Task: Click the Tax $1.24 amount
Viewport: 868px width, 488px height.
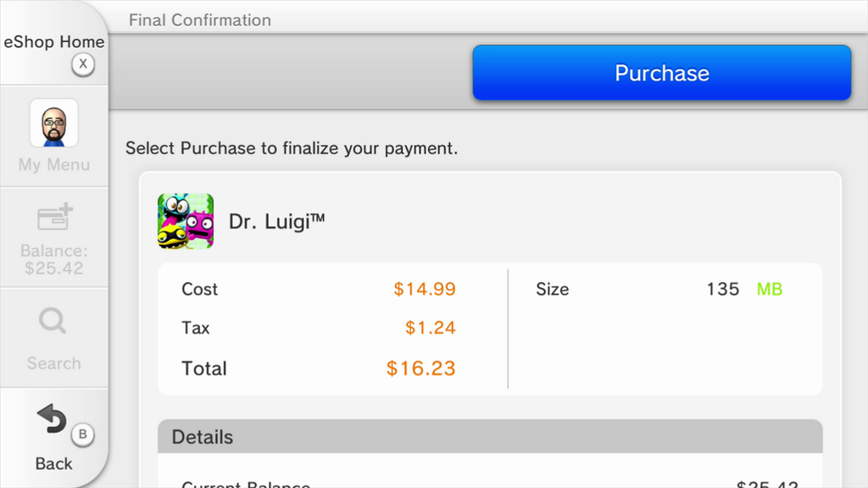Action: pyautogui.click(x=430, y=328)
